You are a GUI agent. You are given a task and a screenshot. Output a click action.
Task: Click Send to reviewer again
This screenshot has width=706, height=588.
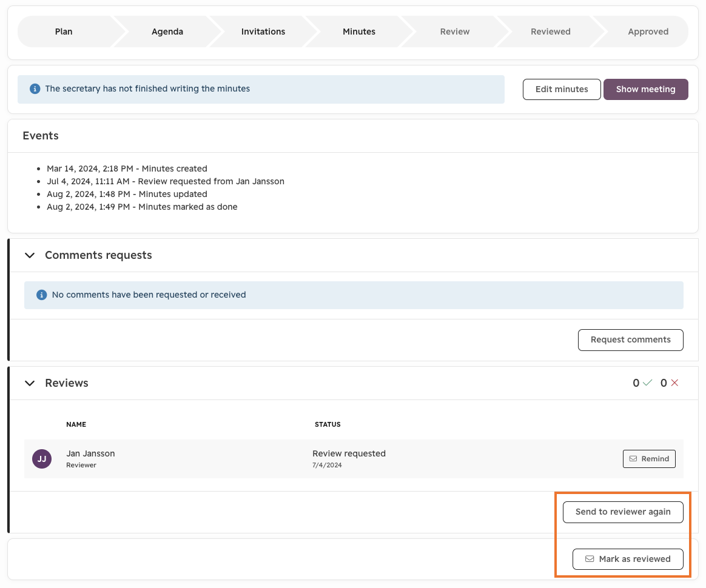[623, 512]
